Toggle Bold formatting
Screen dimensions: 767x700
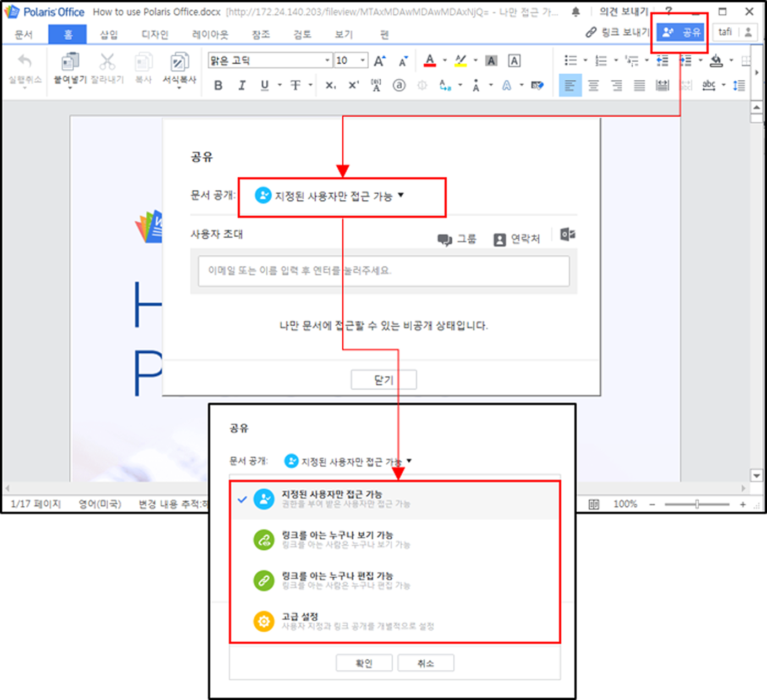[218, 85]
